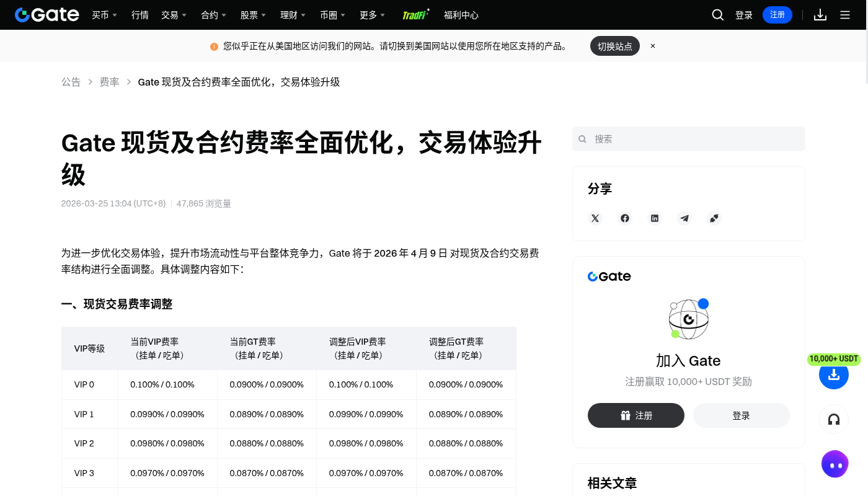Viewport: 868px width, 496px height.
Task: Expand the 理财 dropdown menu
Action: point(293,15)
